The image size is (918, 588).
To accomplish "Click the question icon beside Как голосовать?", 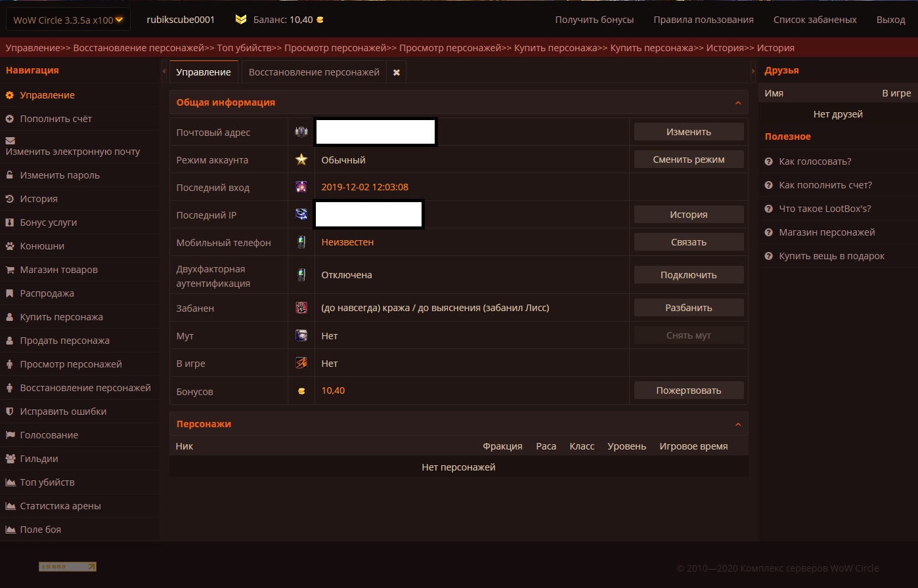I will tap(769, 161).
